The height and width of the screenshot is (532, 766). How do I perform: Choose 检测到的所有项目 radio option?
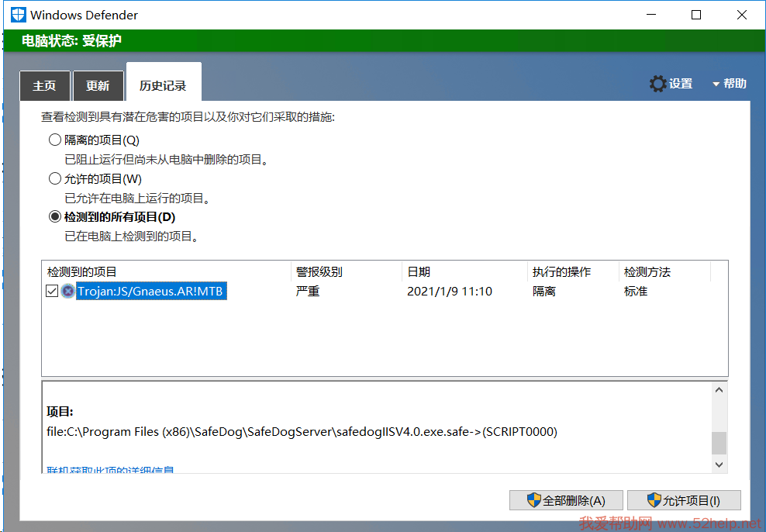click(x=55, y=217)
